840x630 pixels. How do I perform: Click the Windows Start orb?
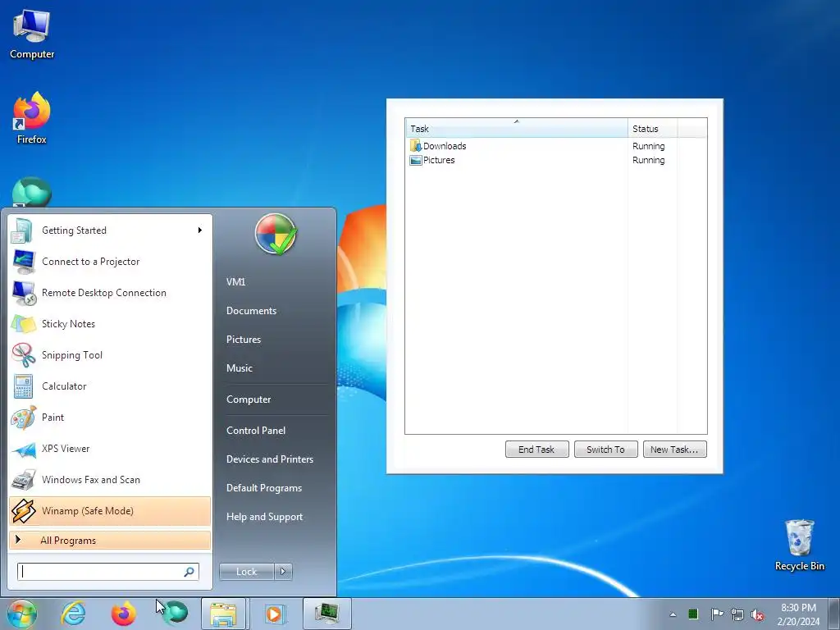tap(22, 614)
